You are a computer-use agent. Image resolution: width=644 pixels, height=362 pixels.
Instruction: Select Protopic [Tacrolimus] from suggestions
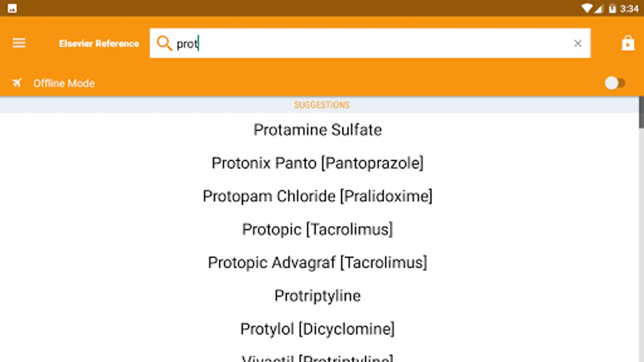tap(318, 229)
